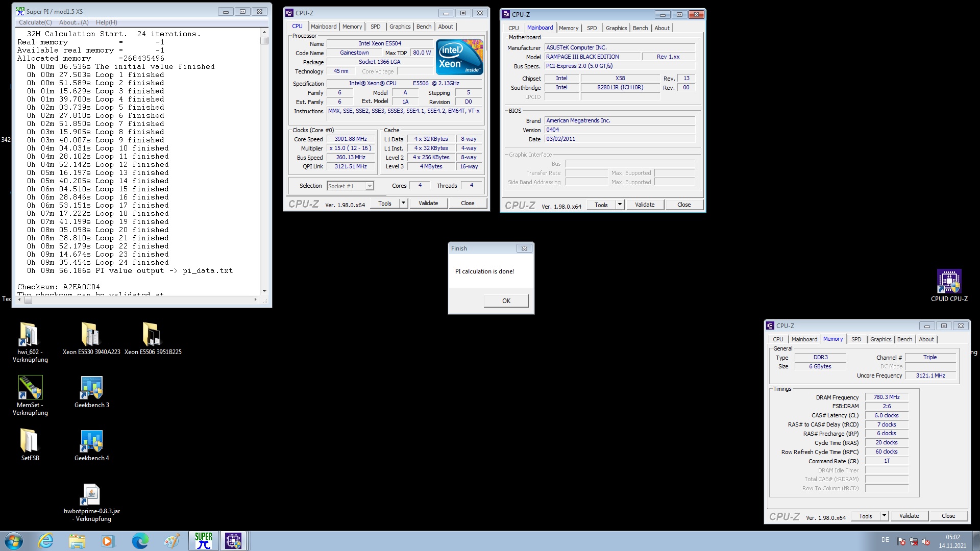Open the Socket #1 selection dropdown
This screenshot has height=551, width=980.
click(350, 186)
